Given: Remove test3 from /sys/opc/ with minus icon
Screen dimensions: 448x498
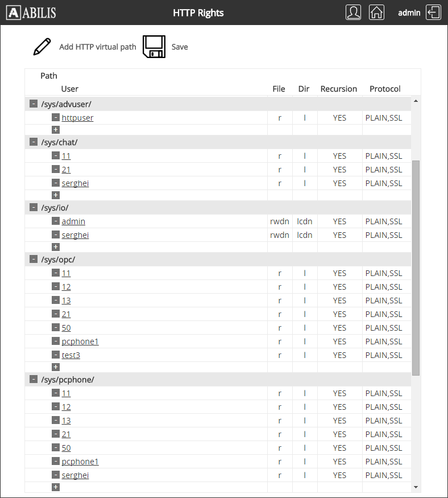Looking at the screenshot, I should coord(56,355).
